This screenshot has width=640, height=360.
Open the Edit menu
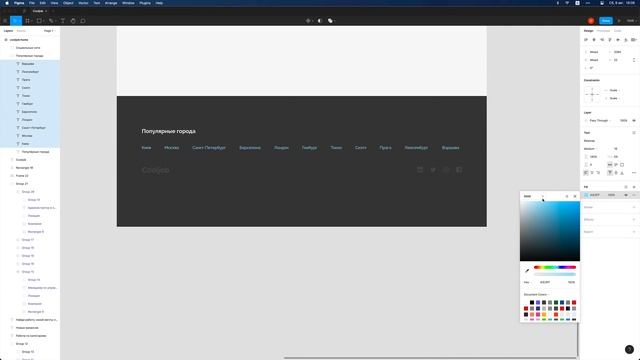42,3
